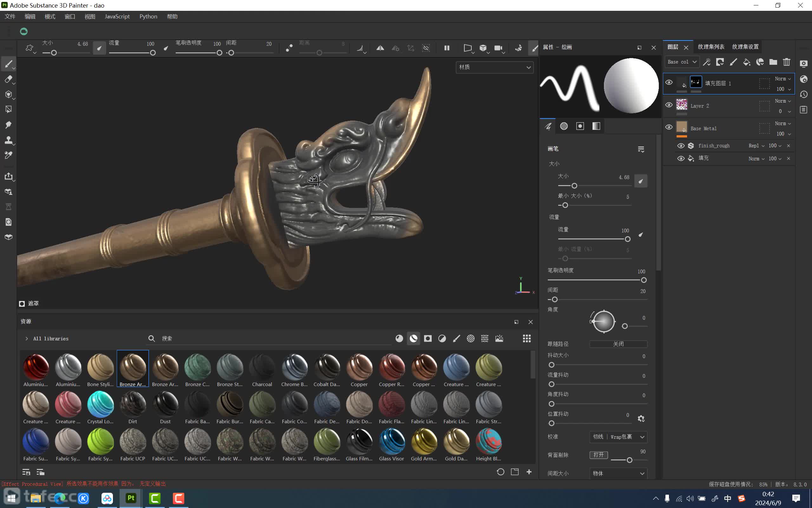Viewport: 812px width, 508px height.
Task: Open brush presets menu icon beside 画笔
Action: (641, 149)
